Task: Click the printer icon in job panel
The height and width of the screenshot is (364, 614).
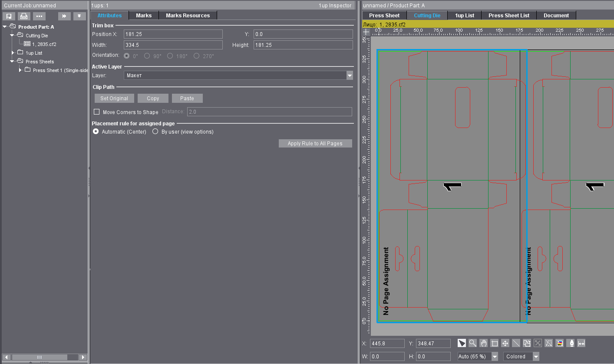Action: 24,16
